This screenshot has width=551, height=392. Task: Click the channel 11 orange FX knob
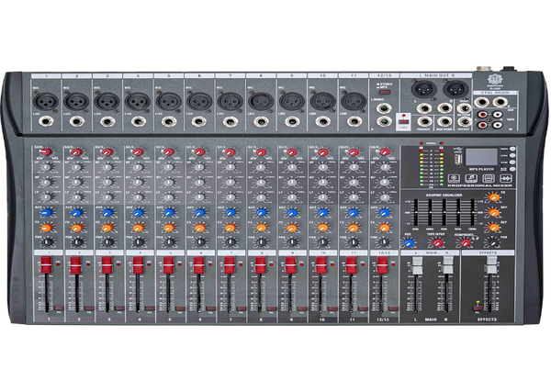(354, 228)
